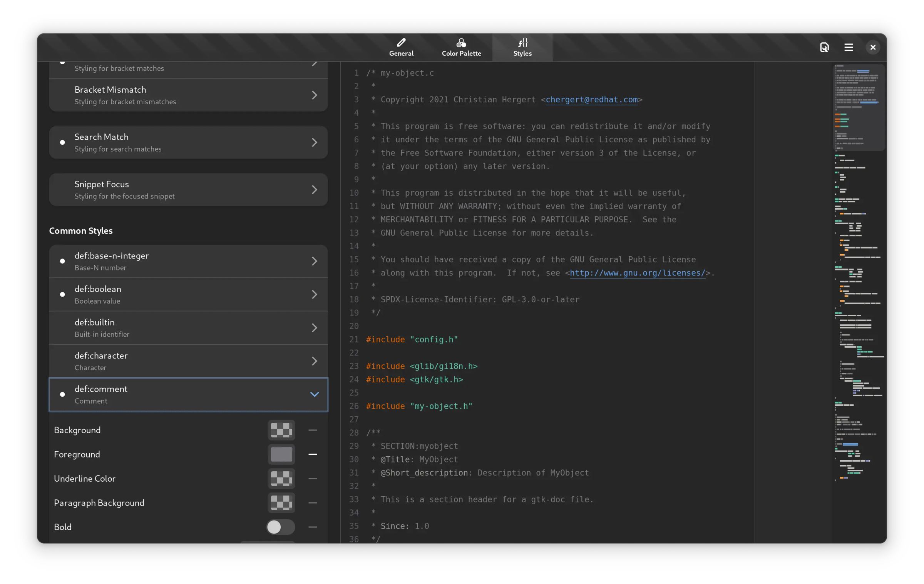
Task: Expand the def:builtin style entry
Action: [x=315, y=327]
